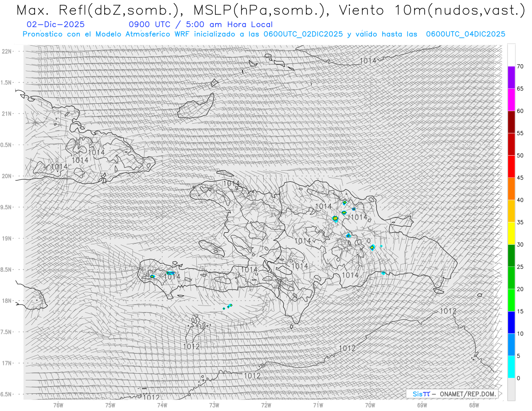Image resolution: width=532 pixels, height=411 pixels.
Task: Click the 9.5N latitude axis label
Action: pos(6,207)
